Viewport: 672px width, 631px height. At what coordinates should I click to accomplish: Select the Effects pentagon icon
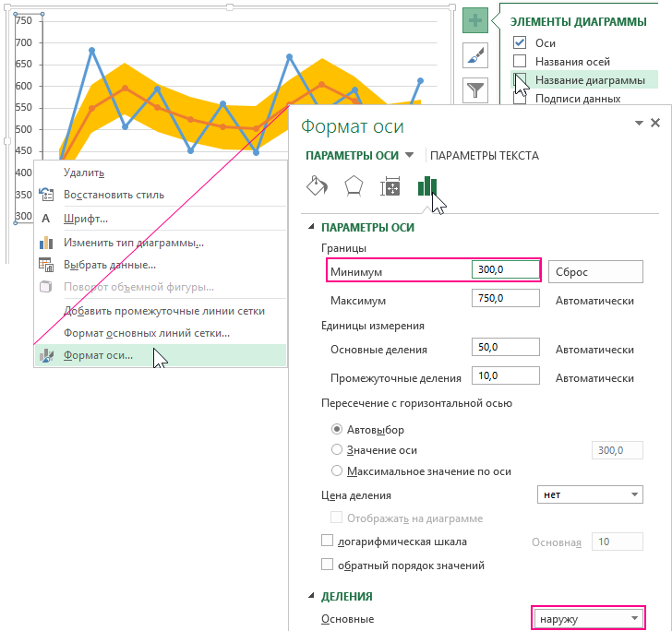click(x=353, y=186)
